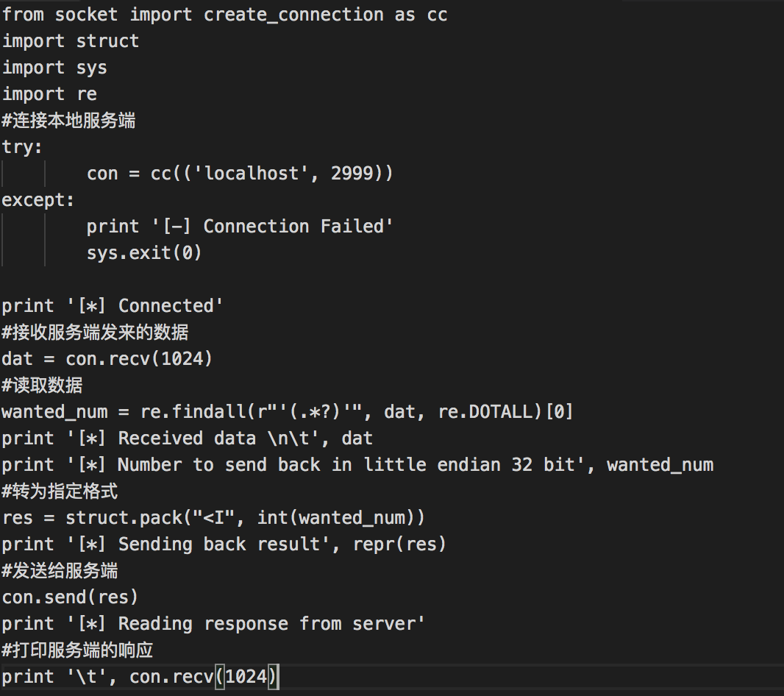
Task: Click the 'import re' line
Action: click(x=49, y=94)
